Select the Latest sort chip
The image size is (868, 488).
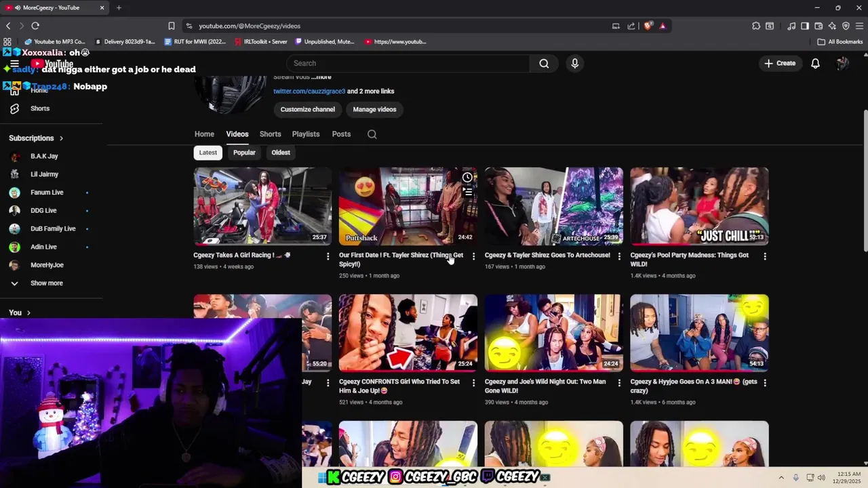point(208,152)
